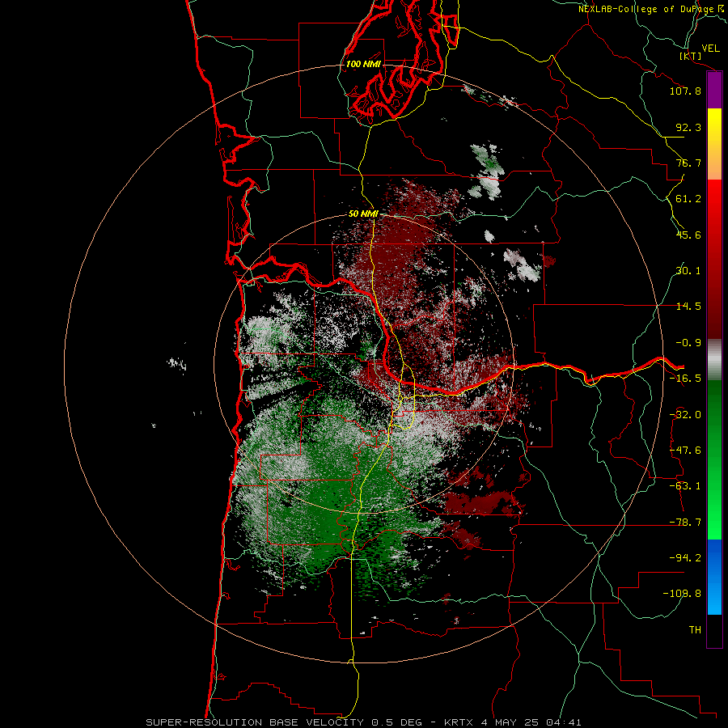Click the yellow-orange segment of the color bar
The width and height of the screenshot is (728, 728).
[714, 144]
